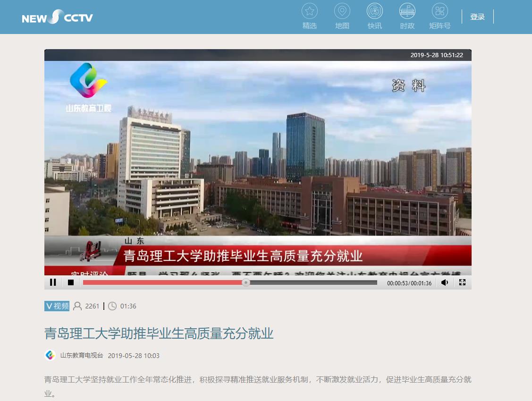Image resolution: width=532 pixels, height=401 pixels.
Task: Pause the video playback
Action: pyautogui.click(x=53, y=282)
